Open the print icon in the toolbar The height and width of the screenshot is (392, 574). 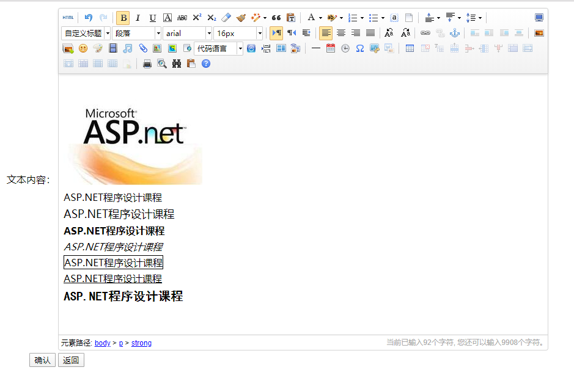pyautogui.click(x=147, y=64)
